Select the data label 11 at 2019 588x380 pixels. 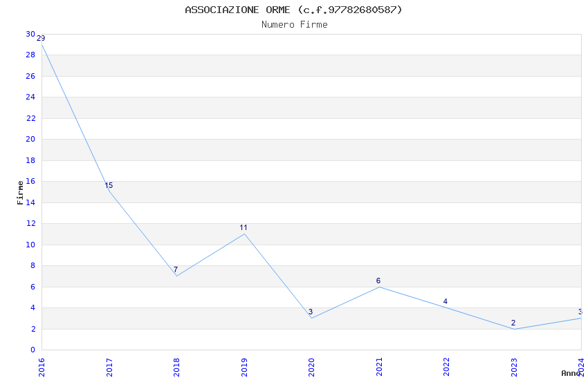pos(244,227)
